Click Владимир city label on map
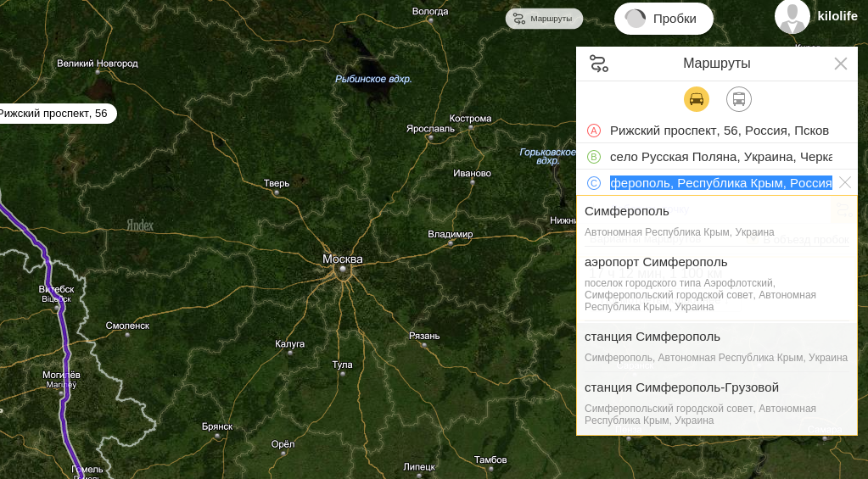This screenshot has width=868, height=479. 450,235
